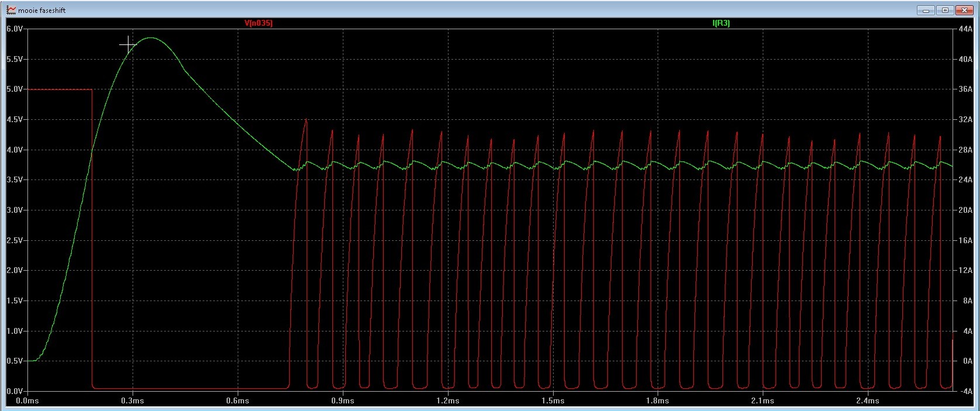Click the waveform window icon in title bar

[x=11, y=10]
